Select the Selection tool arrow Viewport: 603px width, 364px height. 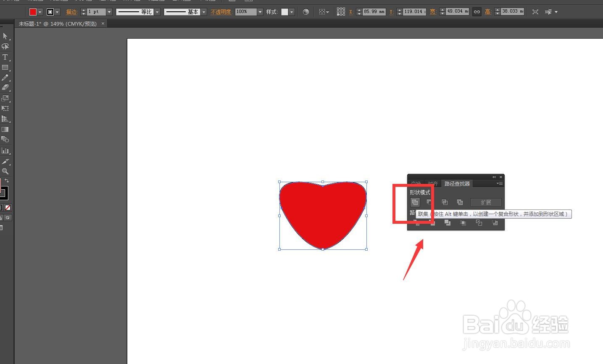pos(5,36)
